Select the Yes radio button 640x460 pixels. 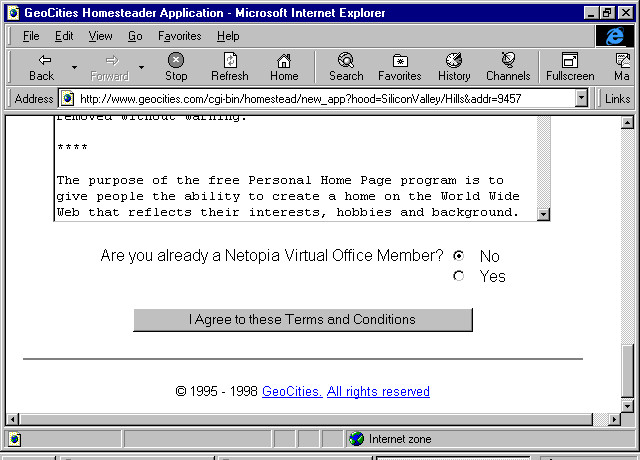(x=458, y=276)
